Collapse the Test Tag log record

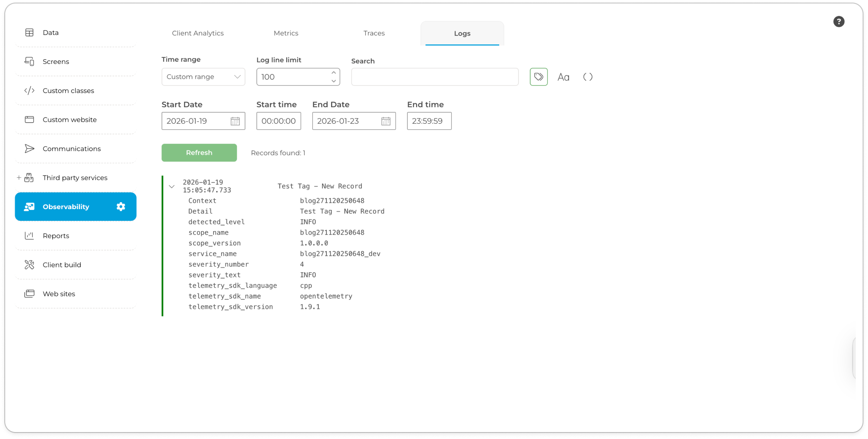(171, 187)
